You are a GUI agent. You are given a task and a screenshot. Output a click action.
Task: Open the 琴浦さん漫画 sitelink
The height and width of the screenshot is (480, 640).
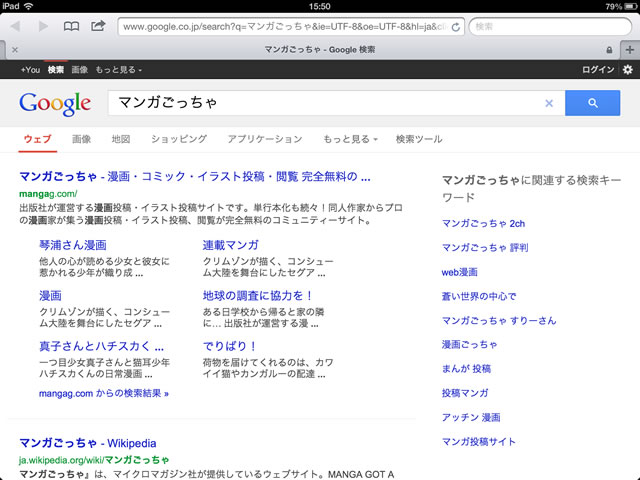pyautogui.click(x=73, y=245)
